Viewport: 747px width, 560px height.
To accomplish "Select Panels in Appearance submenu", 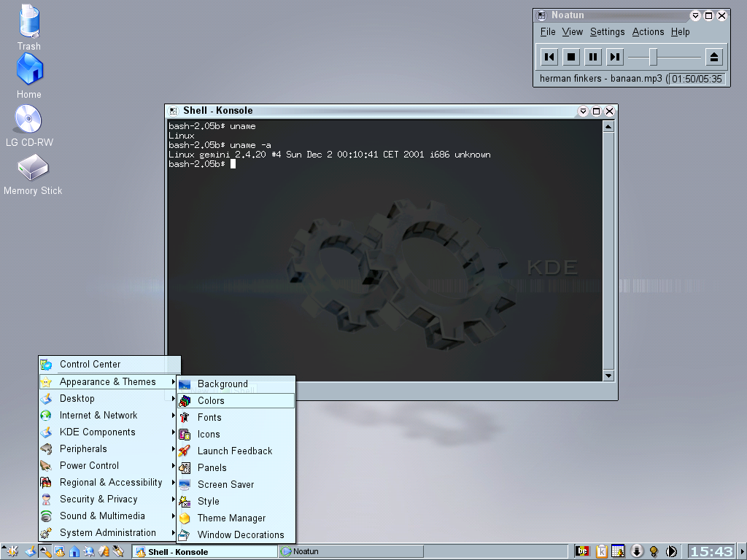I will 236,467.
